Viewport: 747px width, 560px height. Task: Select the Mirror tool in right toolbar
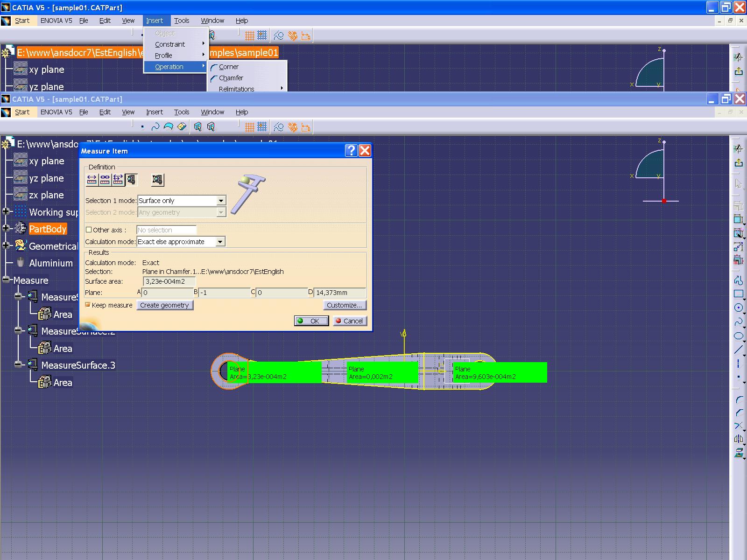point(738,439)
